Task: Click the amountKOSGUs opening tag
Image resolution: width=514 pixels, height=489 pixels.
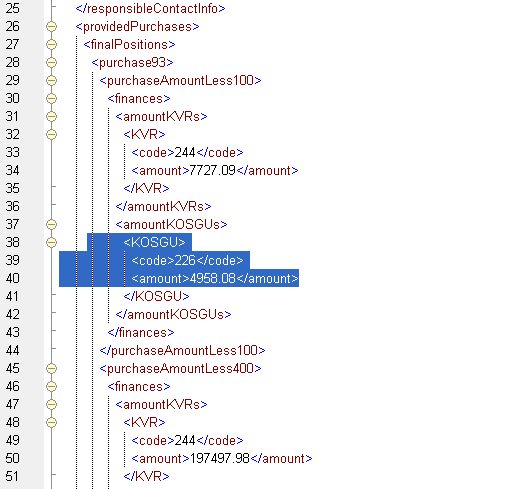Action: click(x=171, y=225)
